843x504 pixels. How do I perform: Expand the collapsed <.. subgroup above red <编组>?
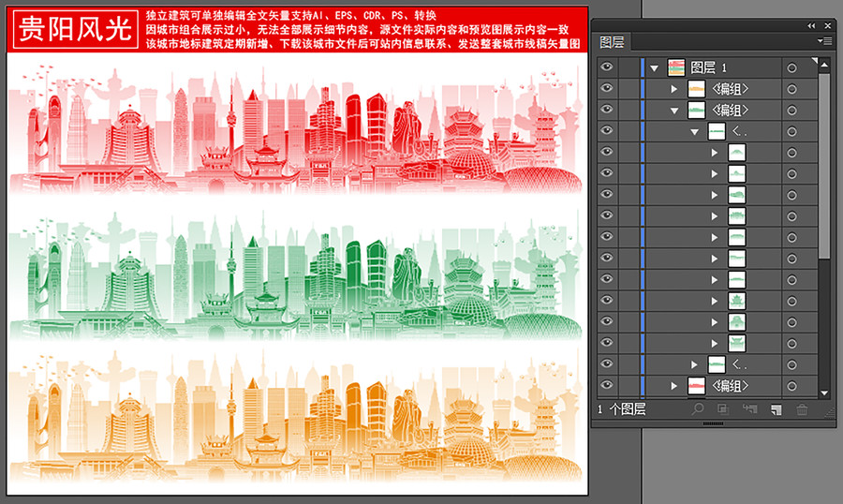pyautogui.click(x=694, y=364)
